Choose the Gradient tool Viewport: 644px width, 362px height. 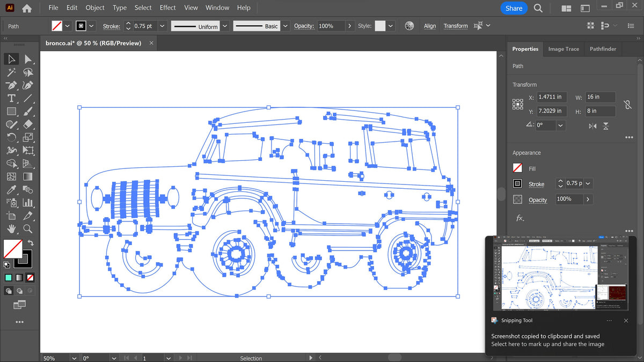coord(28,176)
